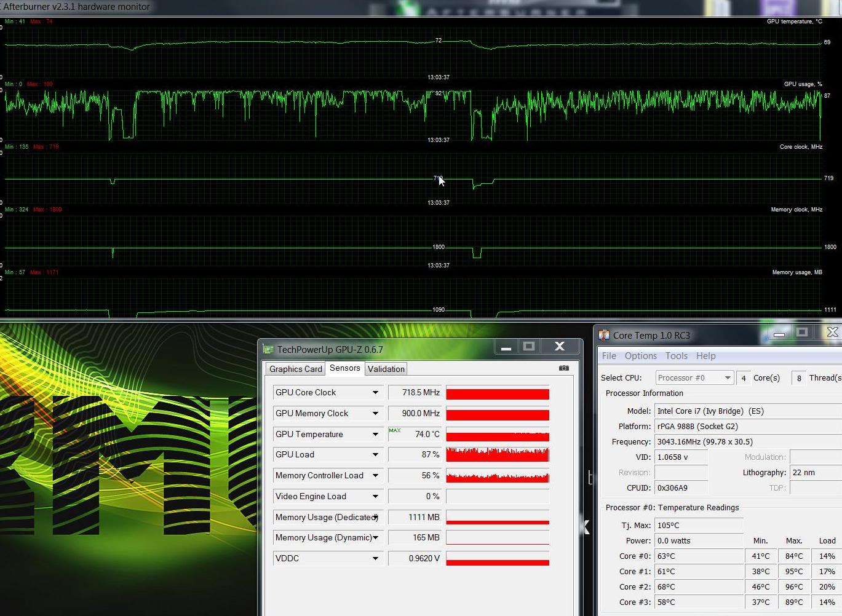Minimize the Core Temp window
Screen dimensions: 842x616
tap(779, 333)
